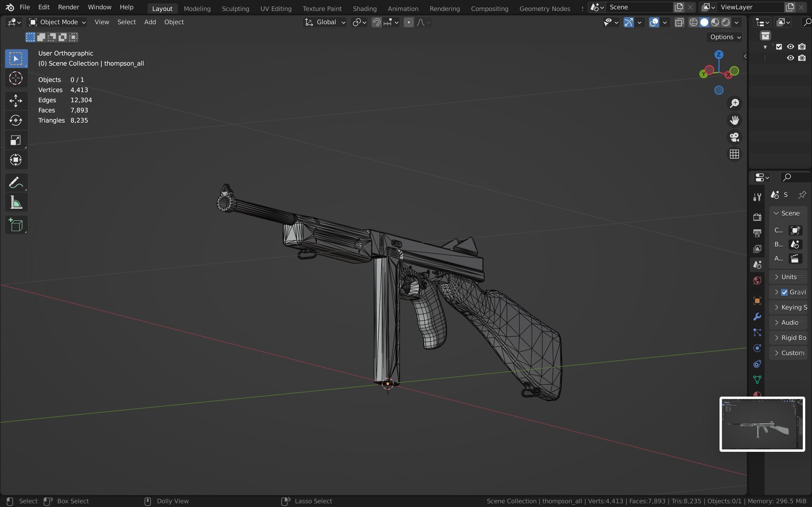The width and height of the screenshot is (812, 507).
Task: Click the Add Cube tool
Action: [x=16, y=225]
